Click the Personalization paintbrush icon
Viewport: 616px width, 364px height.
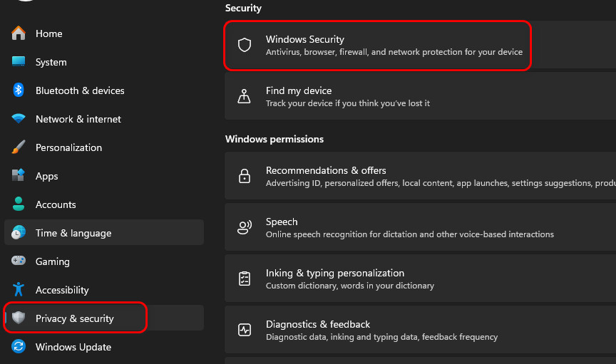point(19,147)
